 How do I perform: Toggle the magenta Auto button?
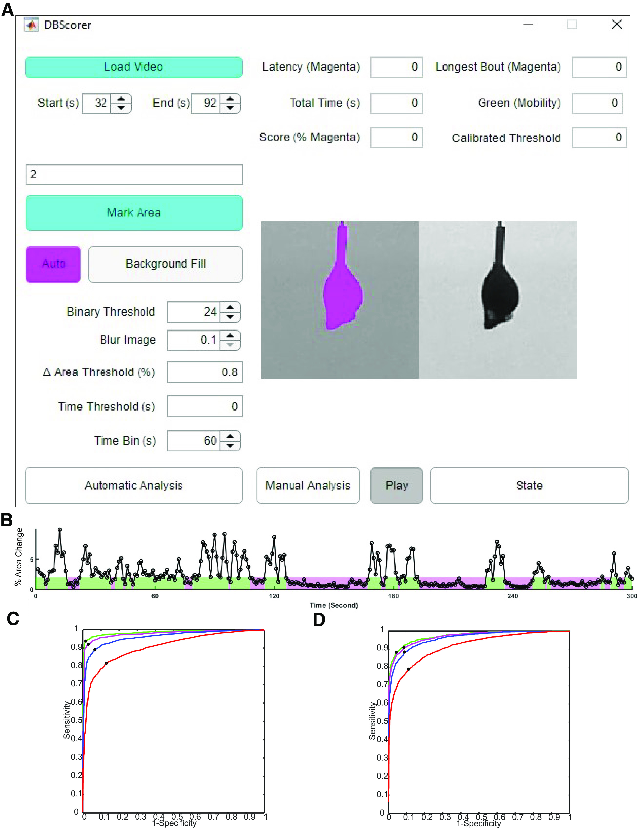pyautogui.click(x=53, y=264)
